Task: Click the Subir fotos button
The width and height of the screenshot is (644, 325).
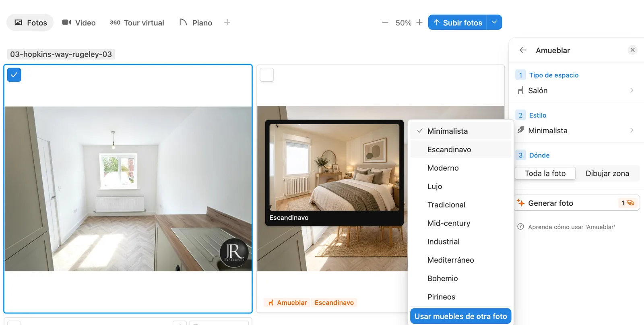Action: tap(457, 23)
